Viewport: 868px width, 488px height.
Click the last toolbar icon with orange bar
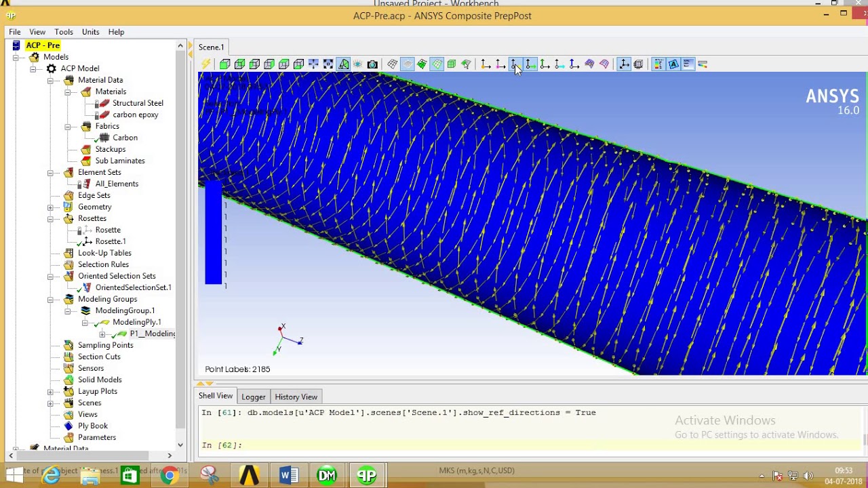click(x=703, y=64)
